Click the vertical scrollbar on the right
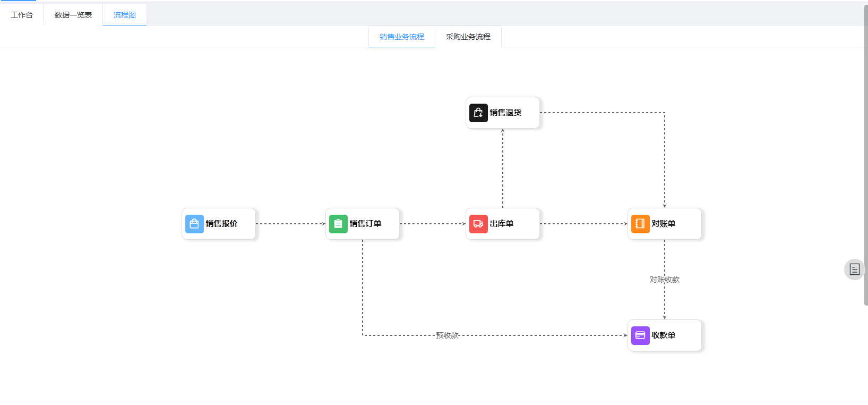This screenshot has width=868, height=405. pos(866,154)
